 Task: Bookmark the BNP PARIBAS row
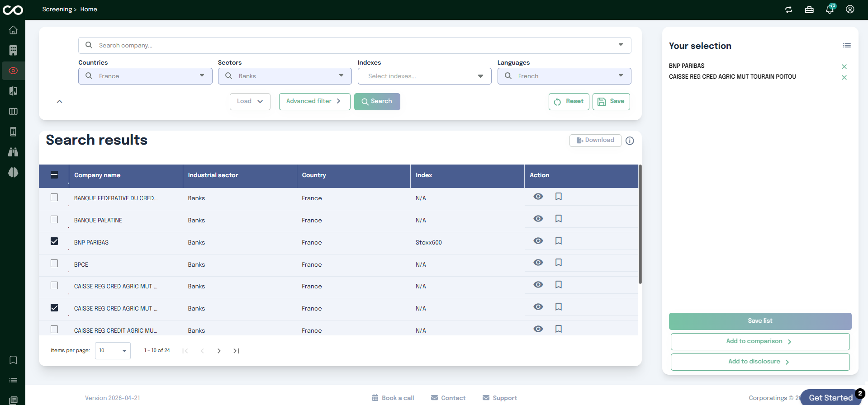(x=559, y=241)
